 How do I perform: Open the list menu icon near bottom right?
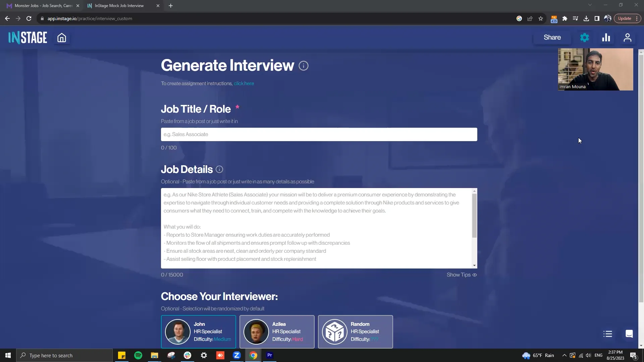coord(607,334)
